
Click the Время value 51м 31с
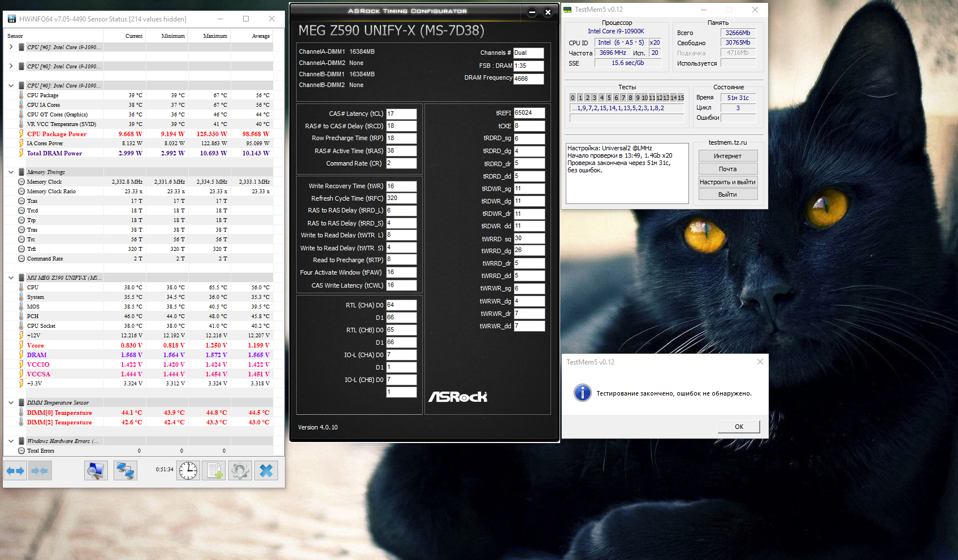[738, 98]
